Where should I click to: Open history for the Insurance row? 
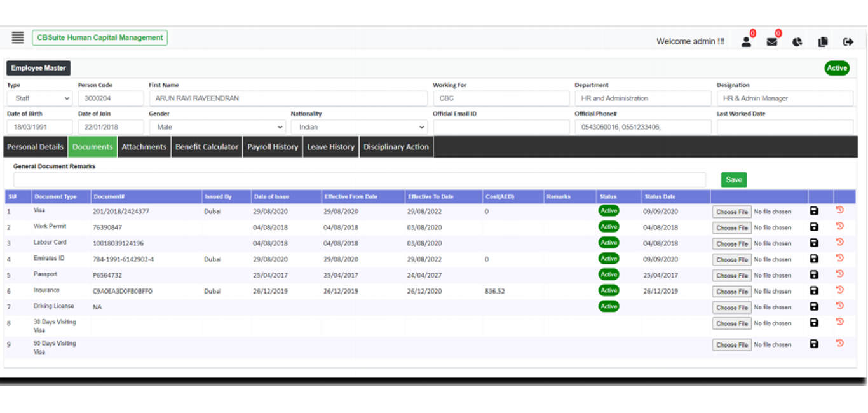pyautogui.click(x=839, y=290)
